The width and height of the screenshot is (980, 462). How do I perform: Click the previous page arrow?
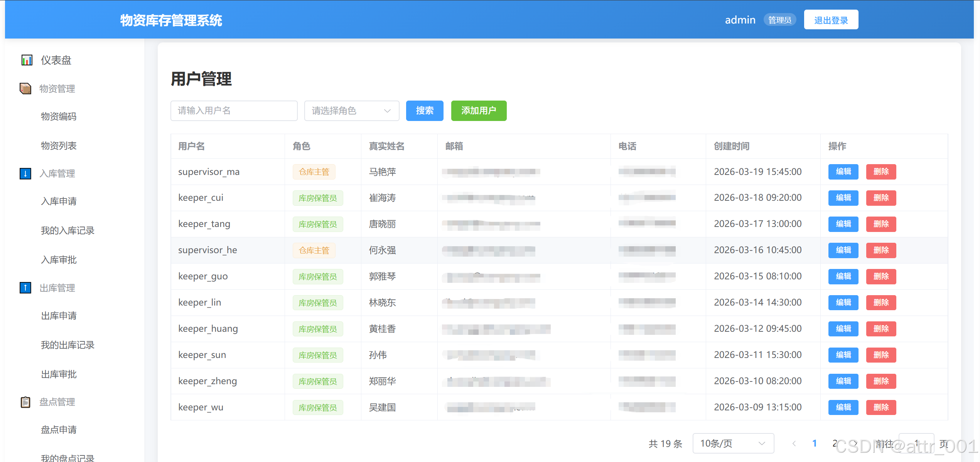coord(794,444)
